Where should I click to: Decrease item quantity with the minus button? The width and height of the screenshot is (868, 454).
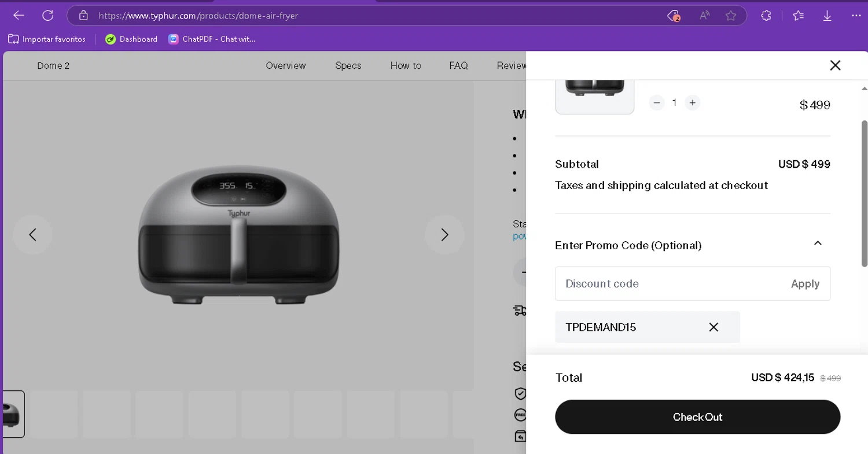(656, 102)
